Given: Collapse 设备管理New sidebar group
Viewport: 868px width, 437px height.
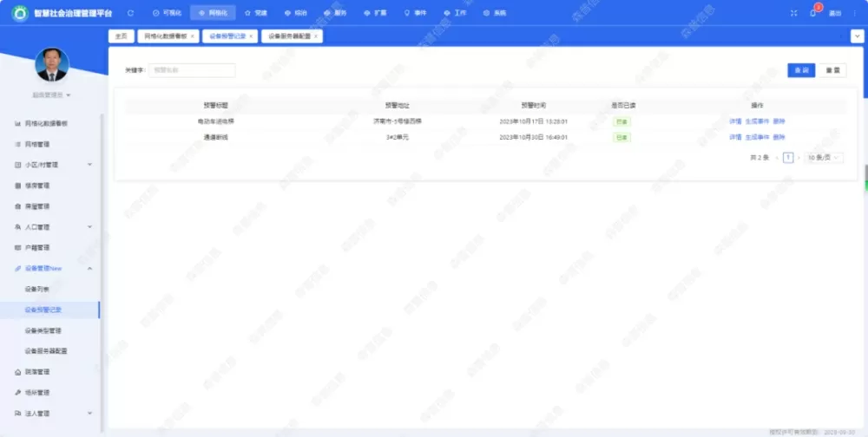Looking at the screenshot, I should coord(53,268).
